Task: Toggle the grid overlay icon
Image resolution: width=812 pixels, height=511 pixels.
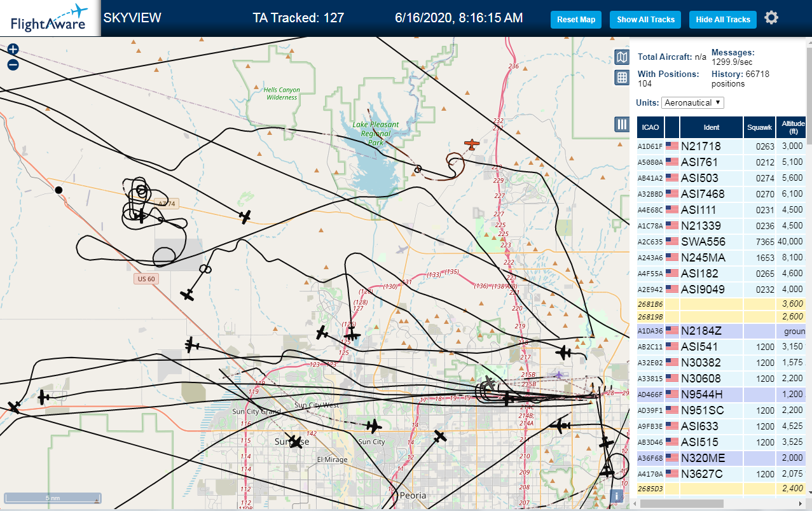Action: pos(622,78)
